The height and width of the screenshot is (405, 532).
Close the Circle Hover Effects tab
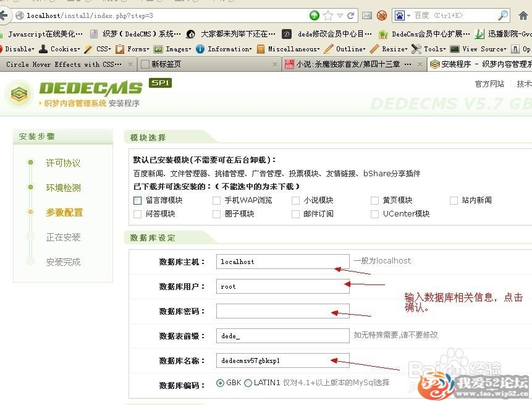(x=130, y=64)
